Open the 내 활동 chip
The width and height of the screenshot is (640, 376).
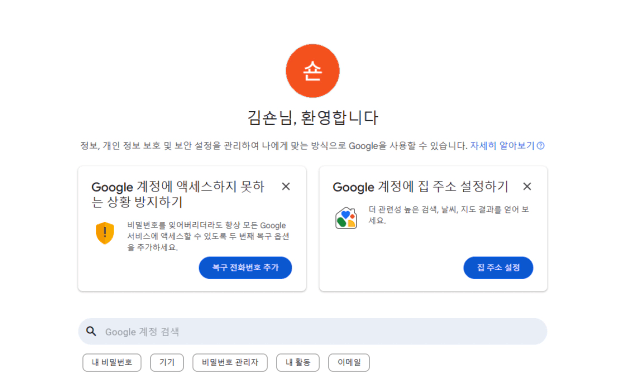pos(298,363)
